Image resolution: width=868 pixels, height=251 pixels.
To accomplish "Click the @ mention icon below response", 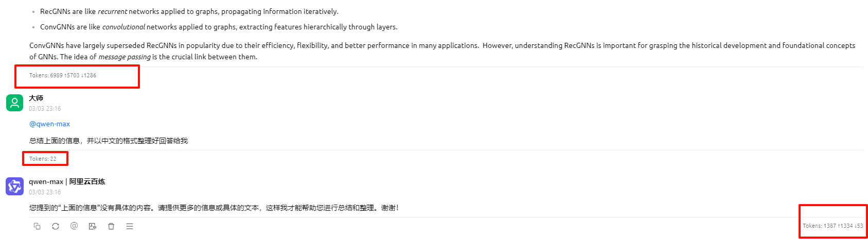I will [74, 226].
